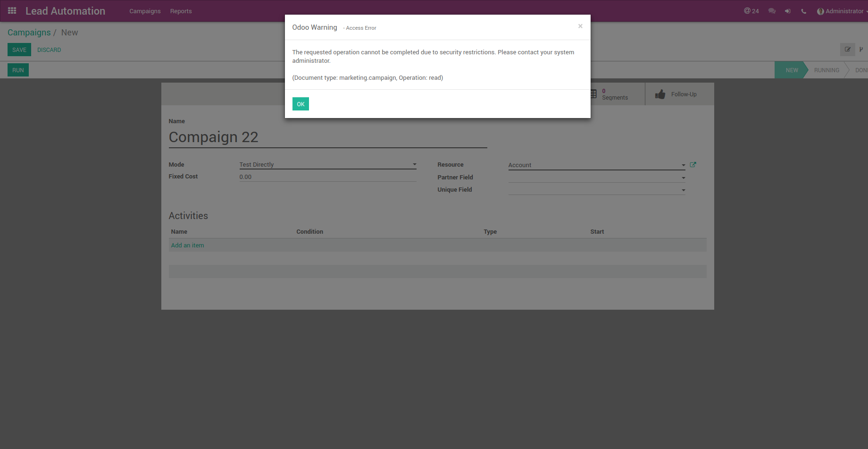Screen dimensions: 868x449
Task: Click Add an item in Activities
Action: pos(187,245)
